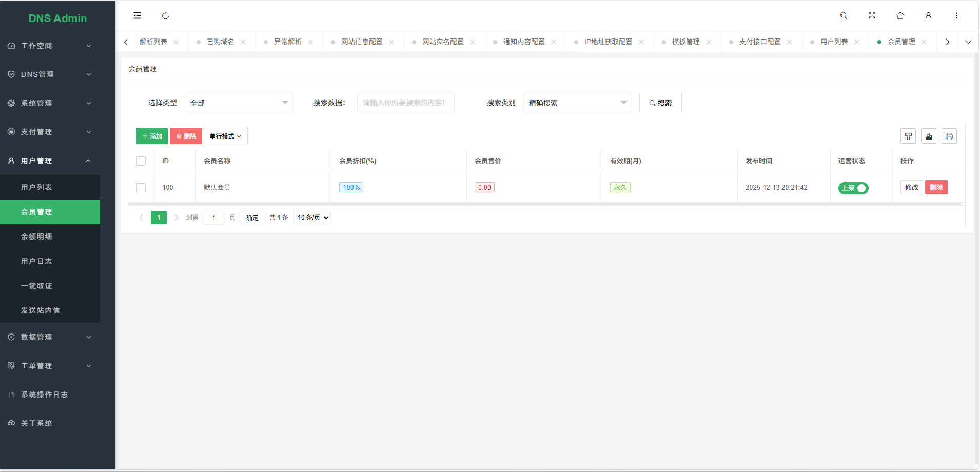Export the member table data
980x472 pixels.
[x=929, y=135]
